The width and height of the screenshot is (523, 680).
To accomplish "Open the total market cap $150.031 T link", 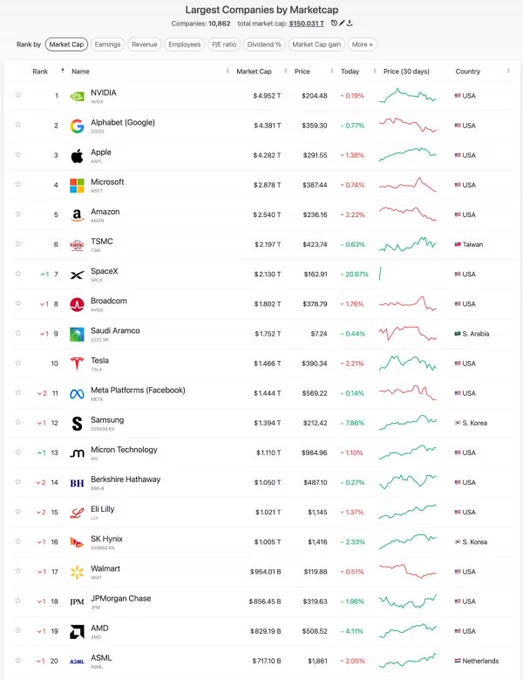I will click(307, 23).
